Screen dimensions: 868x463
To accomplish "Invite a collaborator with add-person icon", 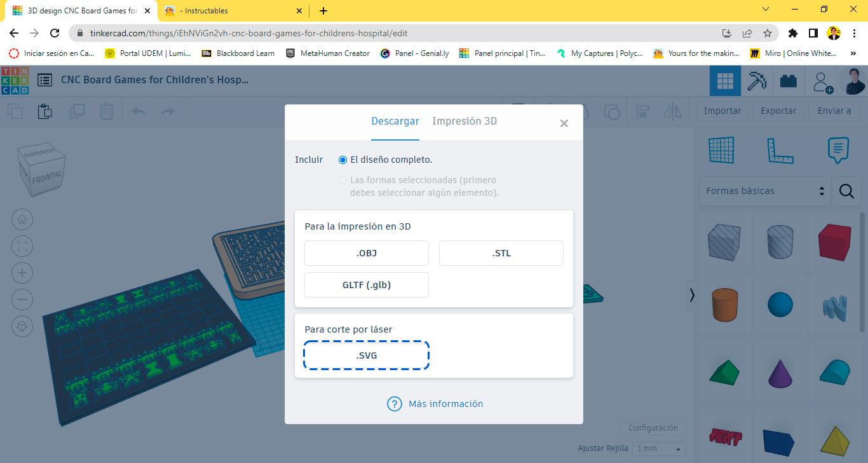I will pyautogui.click(x=823, y=81).
